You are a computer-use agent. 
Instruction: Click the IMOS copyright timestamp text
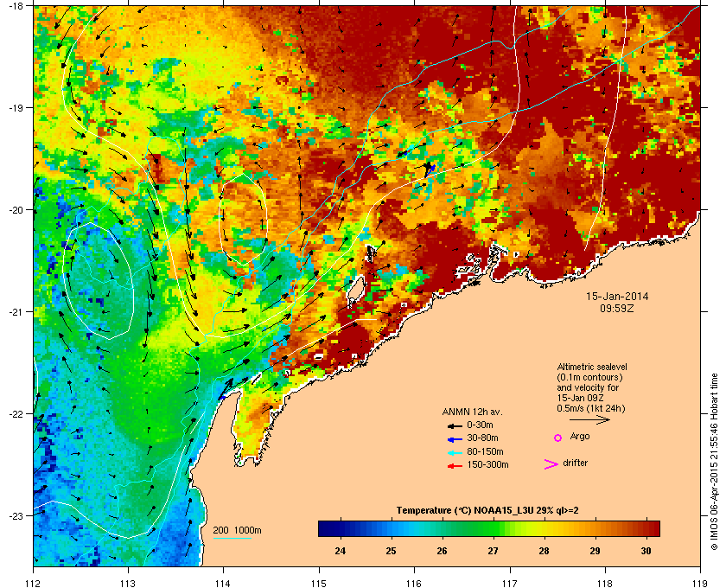(x=713, y=463)
